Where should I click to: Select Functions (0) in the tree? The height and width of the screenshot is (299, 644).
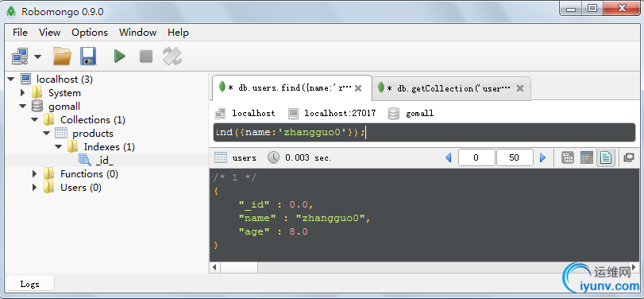(89, 174)
